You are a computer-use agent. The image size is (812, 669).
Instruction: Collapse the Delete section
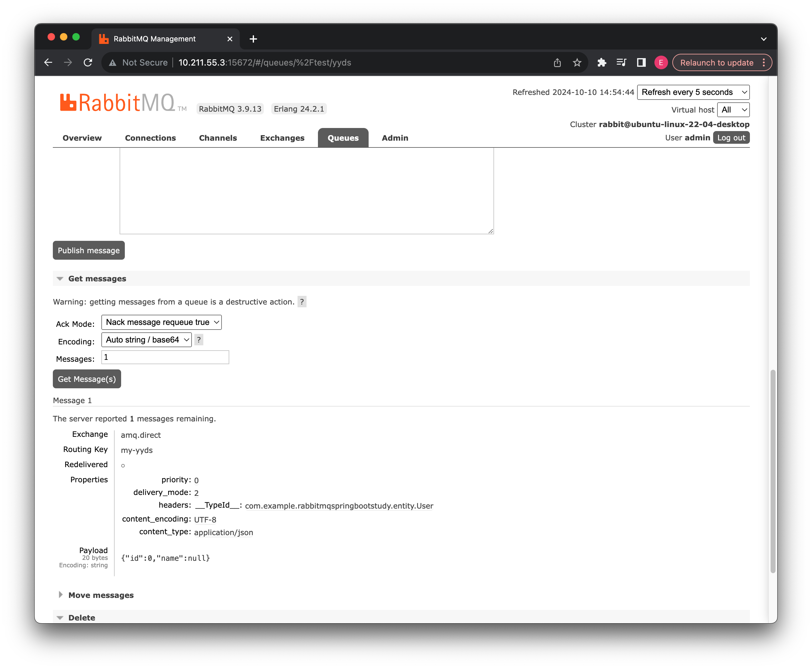[60, 617]
